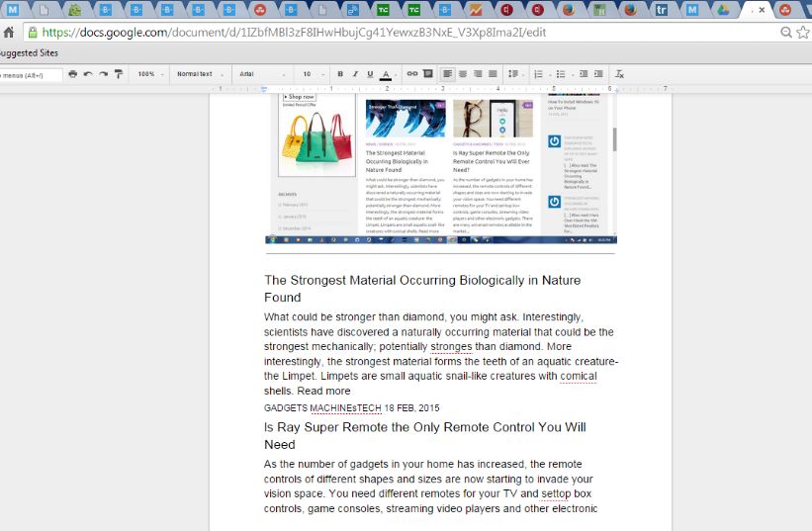The image size is (812, 531).
Task: Toggle bold formatting
Action: point(340,74)
